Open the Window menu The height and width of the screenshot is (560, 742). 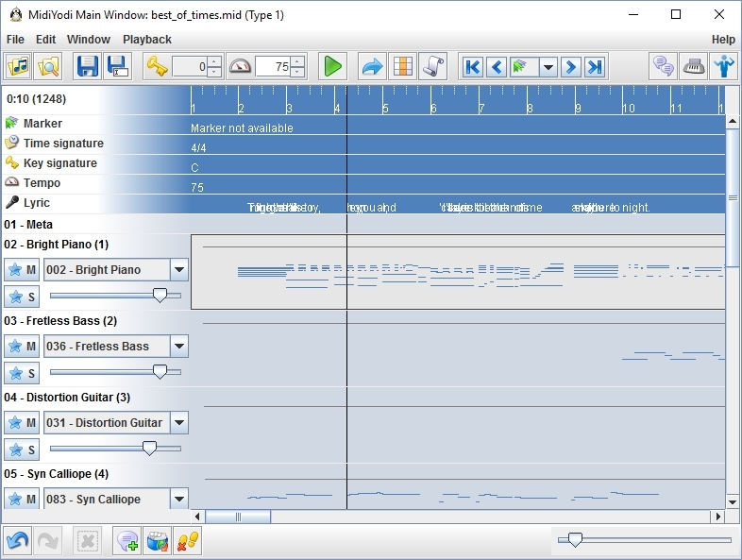coord(89,40)
